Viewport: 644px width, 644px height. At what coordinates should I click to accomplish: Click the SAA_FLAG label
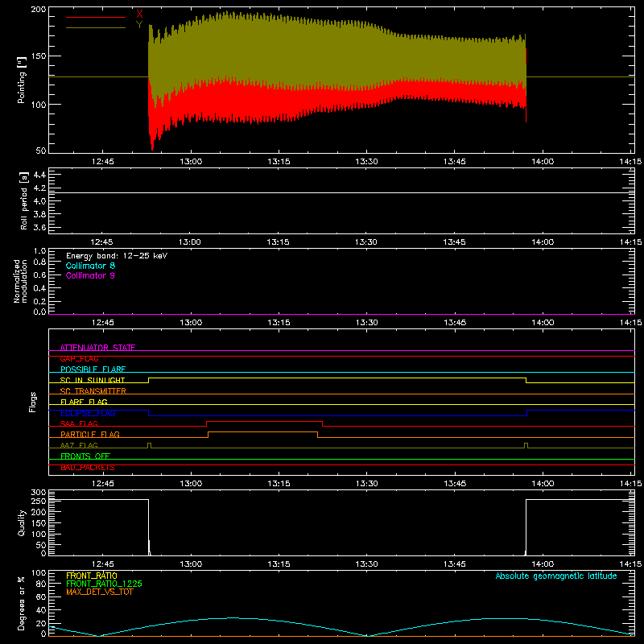79,423
